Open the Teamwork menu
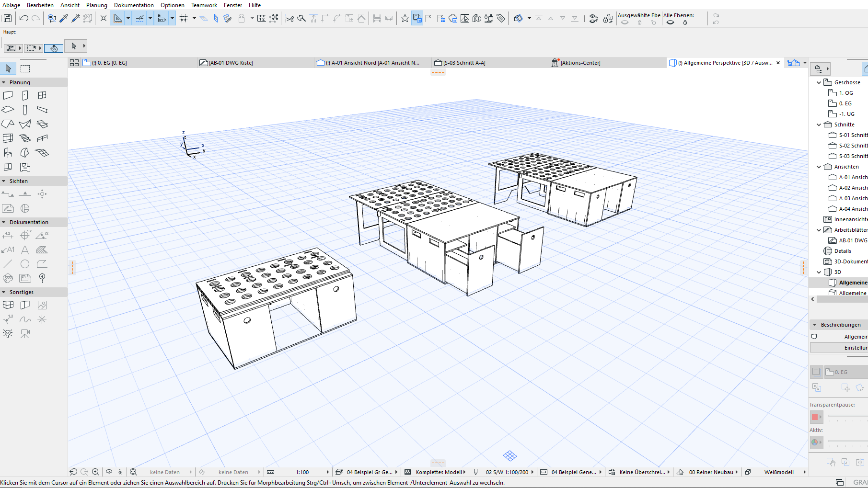Screen dimensions: 868x488 click(204, 5)
